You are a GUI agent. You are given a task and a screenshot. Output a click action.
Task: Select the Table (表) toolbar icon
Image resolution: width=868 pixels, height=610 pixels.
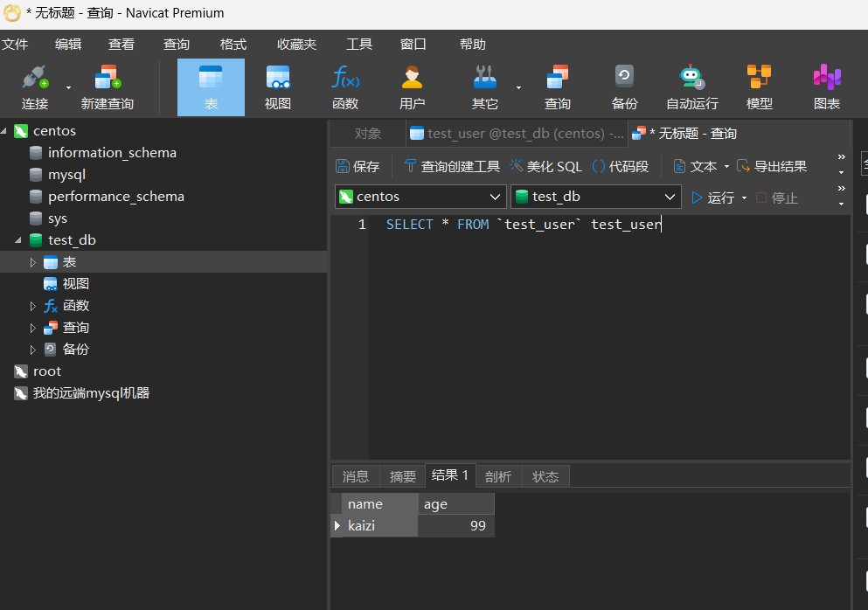point(211,87)
